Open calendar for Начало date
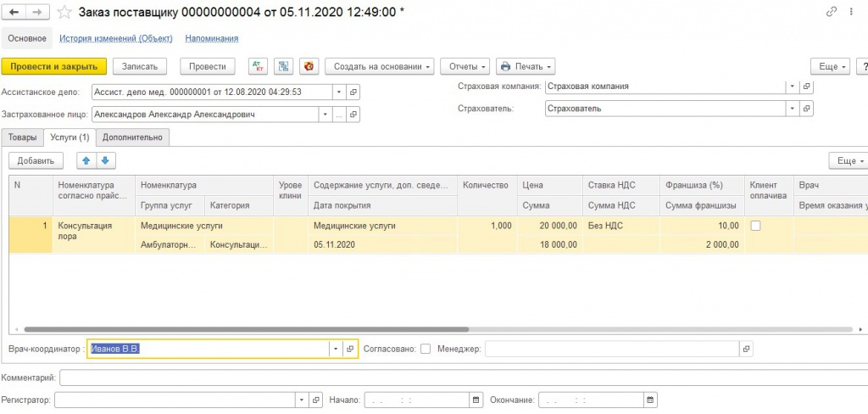Image resolution: width=868 pixels, height=414 pixels. 476,400
